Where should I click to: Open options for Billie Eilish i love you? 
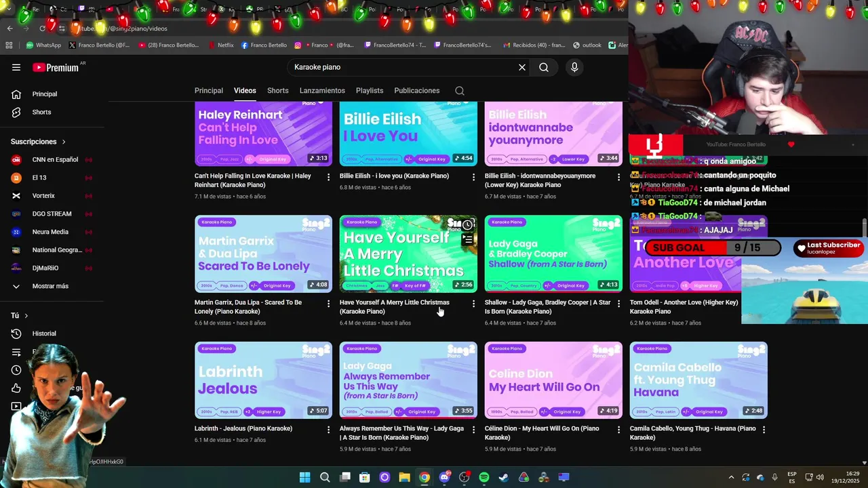473,177
